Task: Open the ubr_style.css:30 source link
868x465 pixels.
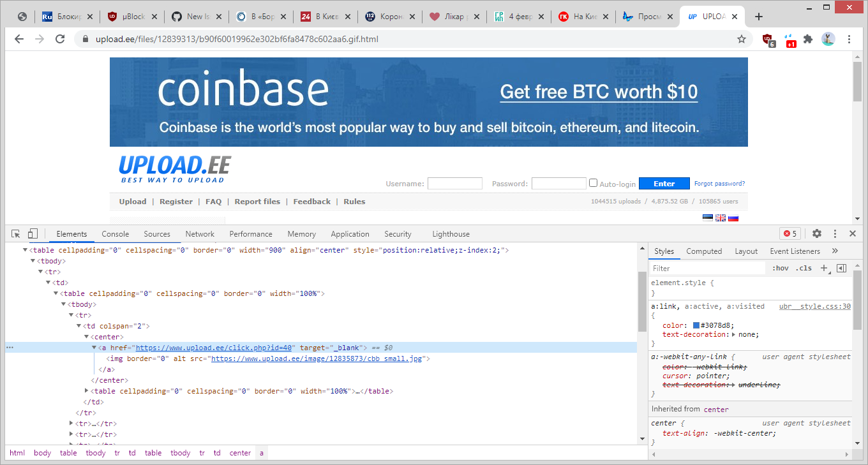Action: (x=815, y=306)
